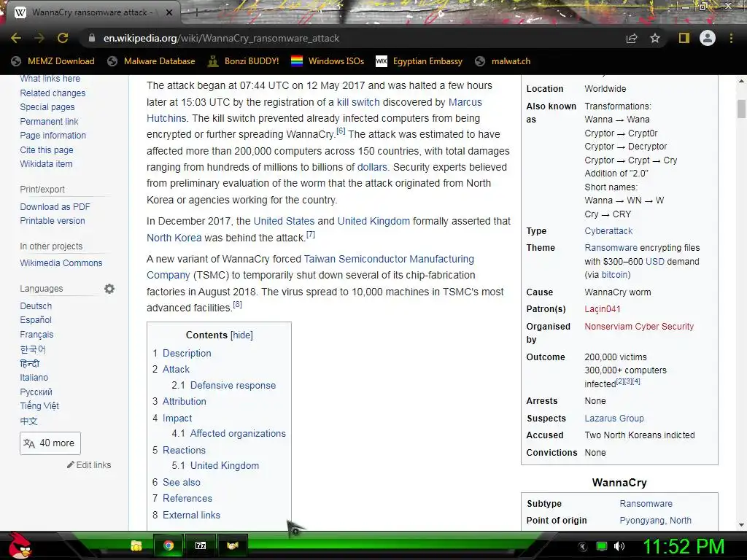Open the bitcoin link in infobox
This screenshot has height=560, width=747.
tap(614, 275)
